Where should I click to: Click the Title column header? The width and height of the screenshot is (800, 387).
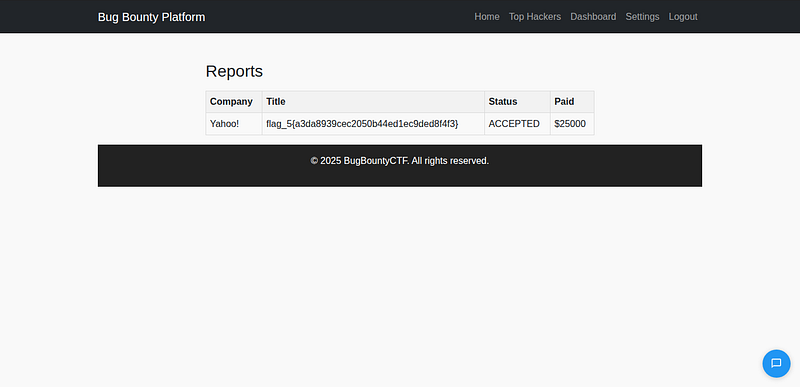[373, 102]
